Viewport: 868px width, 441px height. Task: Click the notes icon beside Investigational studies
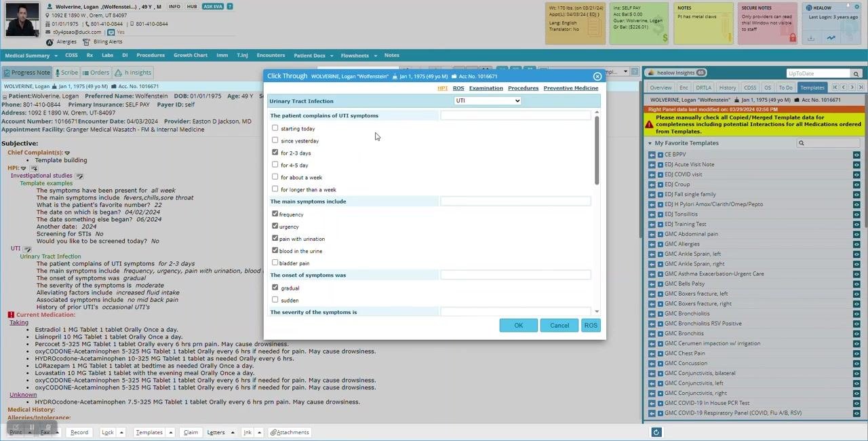pyautogui.click(x=79, y=176)
